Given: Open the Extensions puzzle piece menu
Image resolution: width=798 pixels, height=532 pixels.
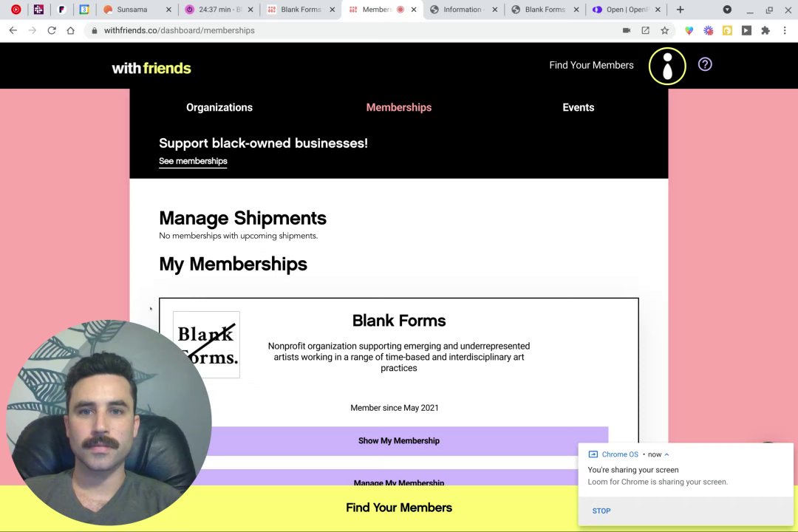Looking at the screenshot, I should (x=765, y=30).
